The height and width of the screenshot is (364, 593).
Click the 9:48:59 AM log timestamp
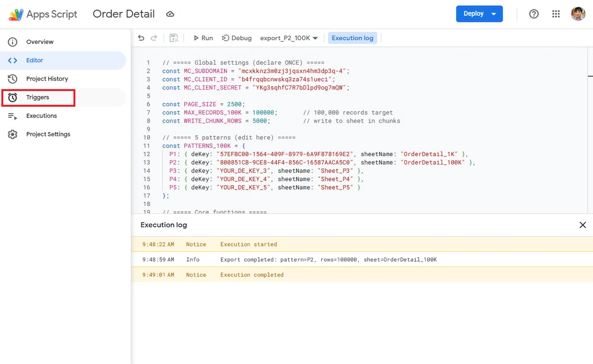click(x=158, y=259)
